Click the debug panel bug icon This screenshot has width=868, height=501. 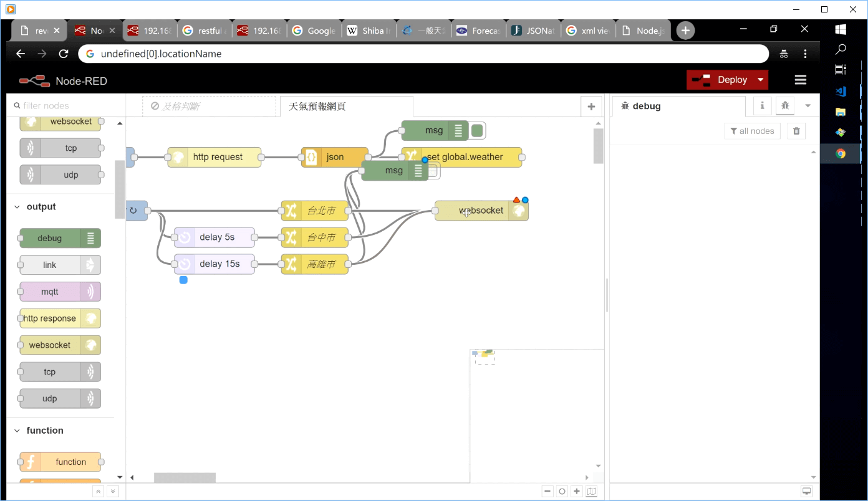pos(785,106)
